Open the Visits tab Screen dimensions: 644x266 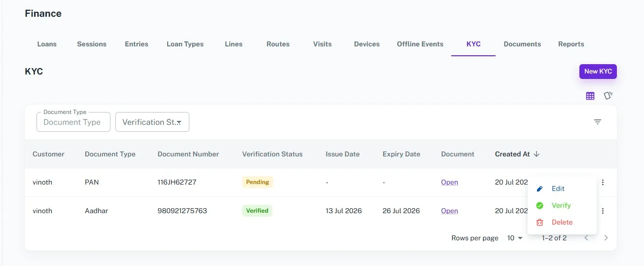(x=322, y=44)
